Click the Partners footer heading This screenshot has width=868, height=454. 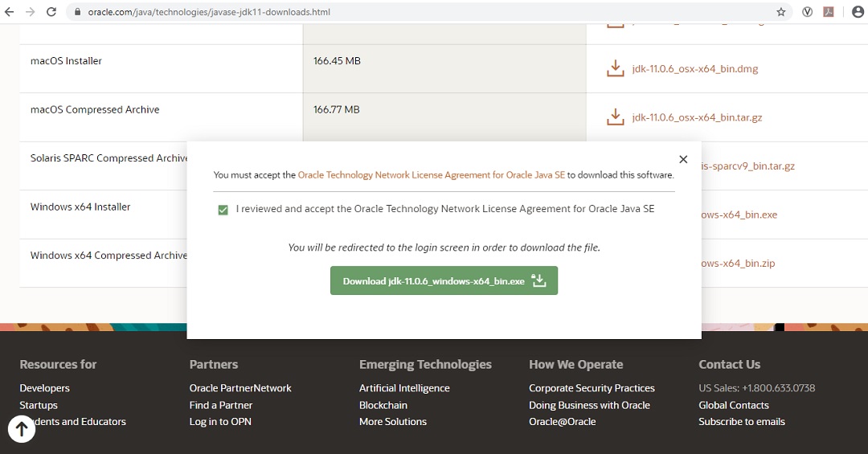(214, 364)
